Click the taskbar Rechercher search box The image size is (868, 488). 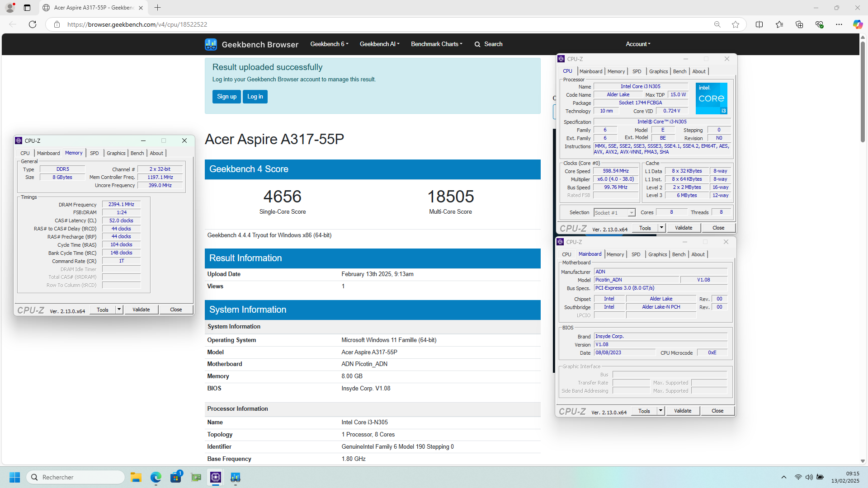[75, 477]
